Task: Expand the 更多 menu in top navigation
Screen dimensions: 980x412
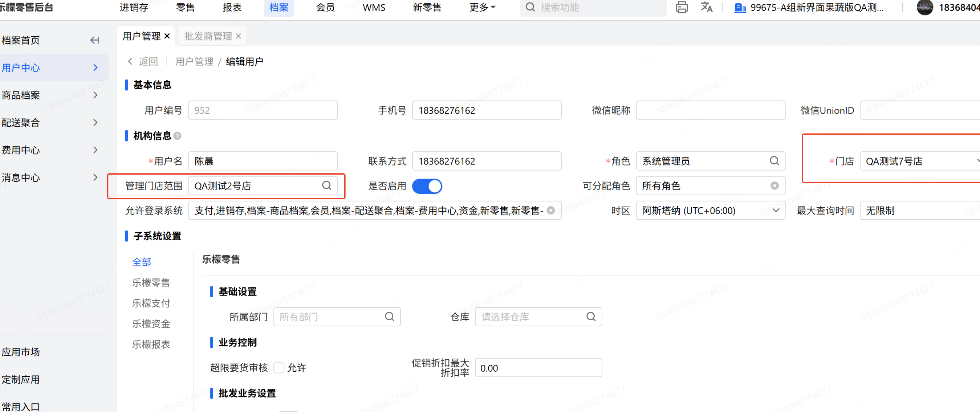Action: [482, 7]
